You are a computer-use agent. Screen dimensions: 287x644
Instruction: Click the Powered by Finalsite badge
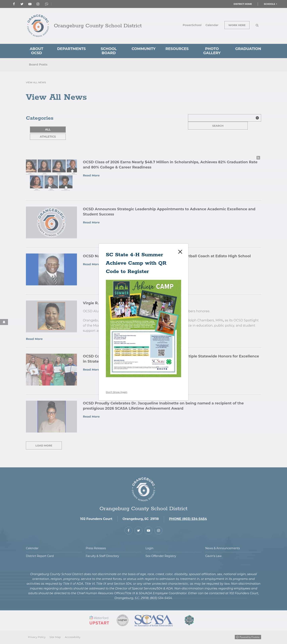tap(248, 637)
